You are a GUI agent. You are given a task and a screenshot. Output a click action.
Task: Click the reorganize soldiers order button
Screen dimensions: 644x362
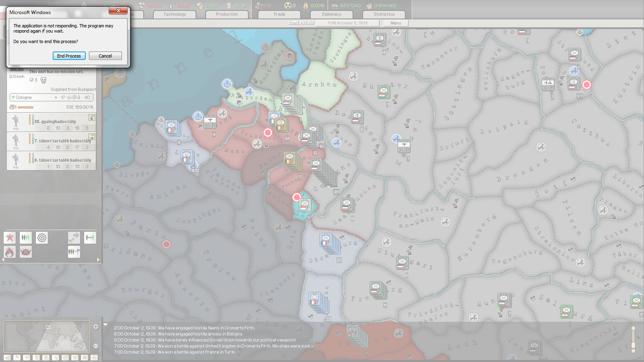coord(26,237)
